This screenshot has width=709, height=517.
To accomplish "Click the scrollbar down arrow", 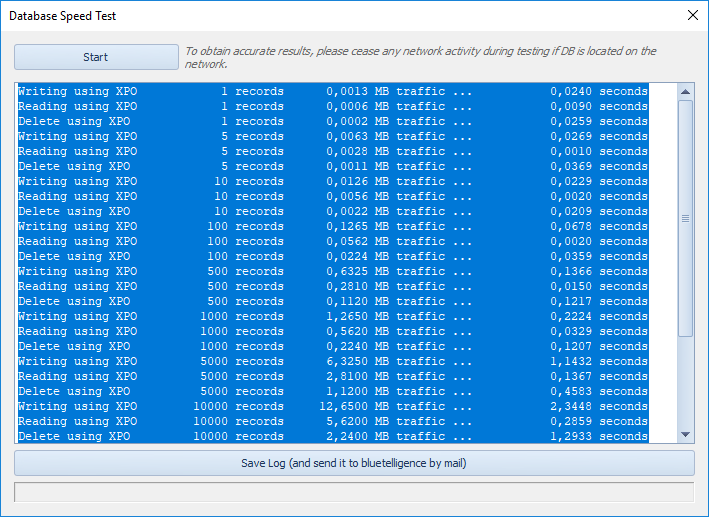I will pos(685,434).
